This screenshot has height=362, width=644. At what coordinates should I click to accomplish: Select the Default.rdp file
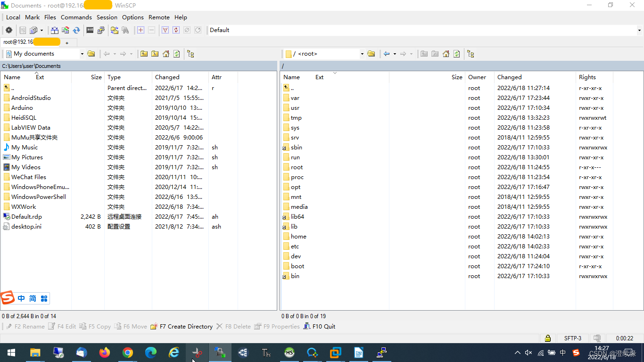(26, 217)
